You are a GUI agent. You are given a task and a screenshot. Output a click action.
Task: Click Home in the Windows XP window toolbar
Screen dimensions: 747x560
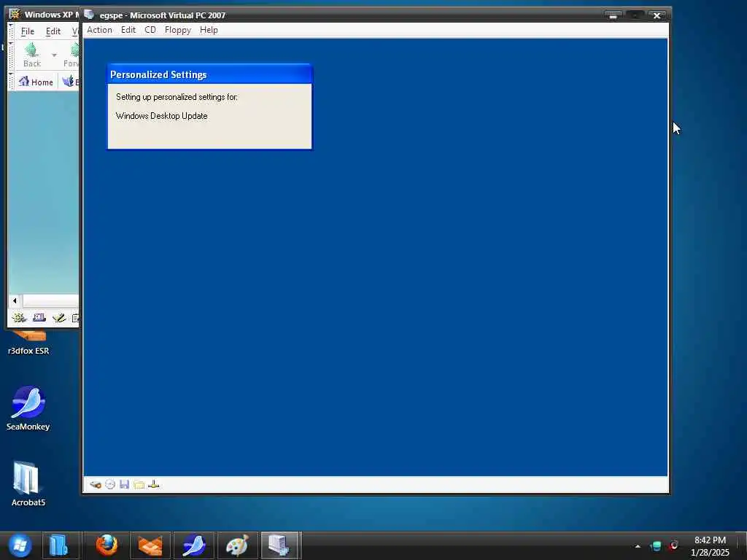[36, 82]
